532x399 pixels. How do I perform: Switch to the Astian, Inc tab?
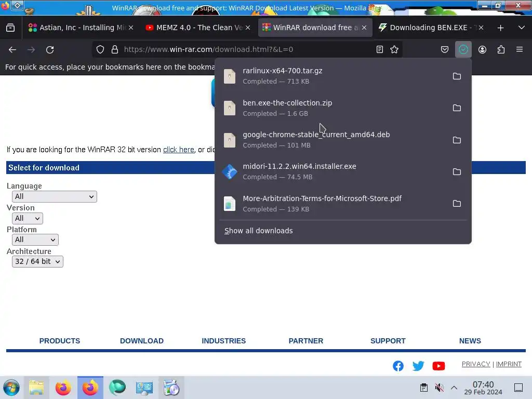(x=81, y=28)
